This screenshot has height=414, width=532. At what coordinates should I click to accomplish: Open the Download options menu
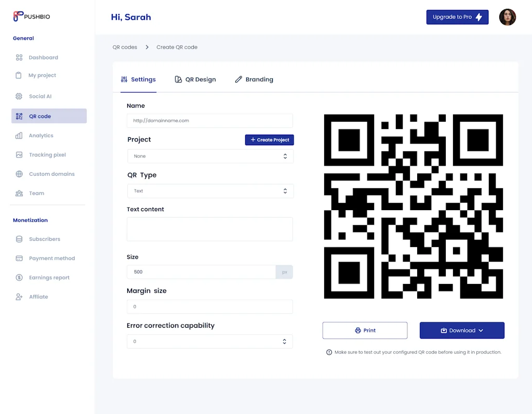tap(462, 331)
